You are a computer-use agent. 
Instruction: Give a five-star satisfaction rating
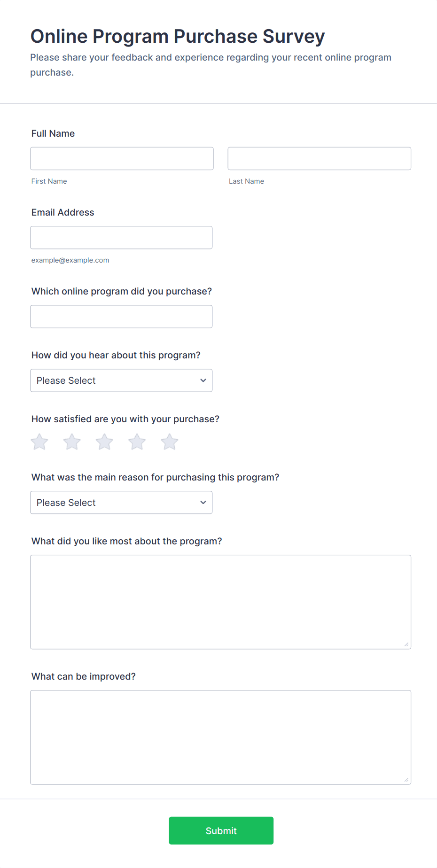[x=169, y=442]
